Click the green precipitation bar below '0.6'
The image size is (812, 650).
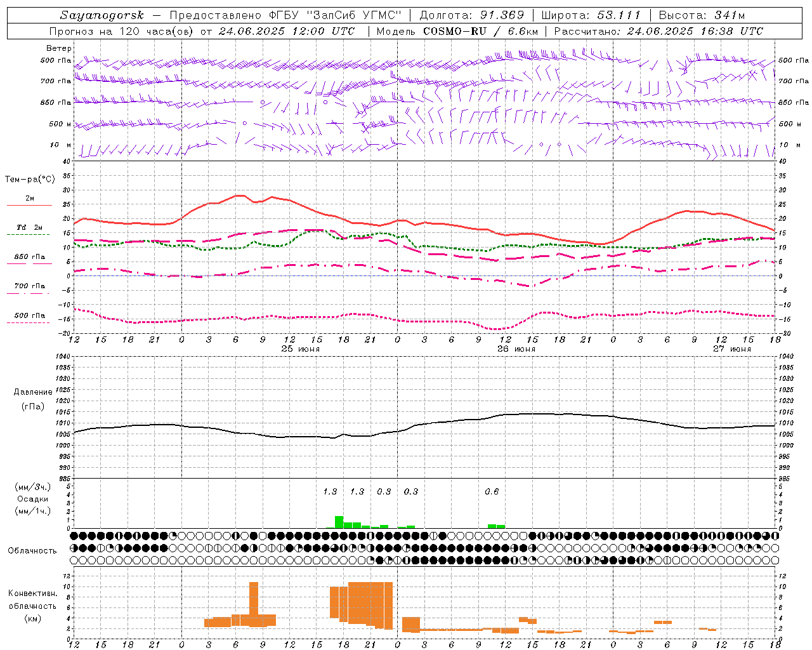pos(492,526)
